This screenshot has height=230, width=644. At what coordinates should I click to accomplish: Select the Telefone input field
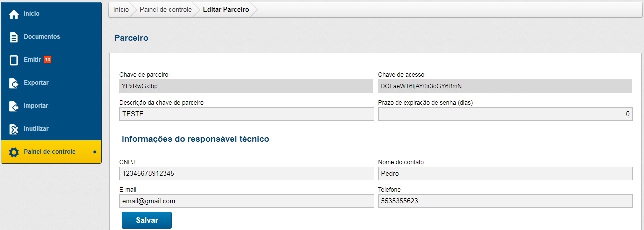(505, 201)
